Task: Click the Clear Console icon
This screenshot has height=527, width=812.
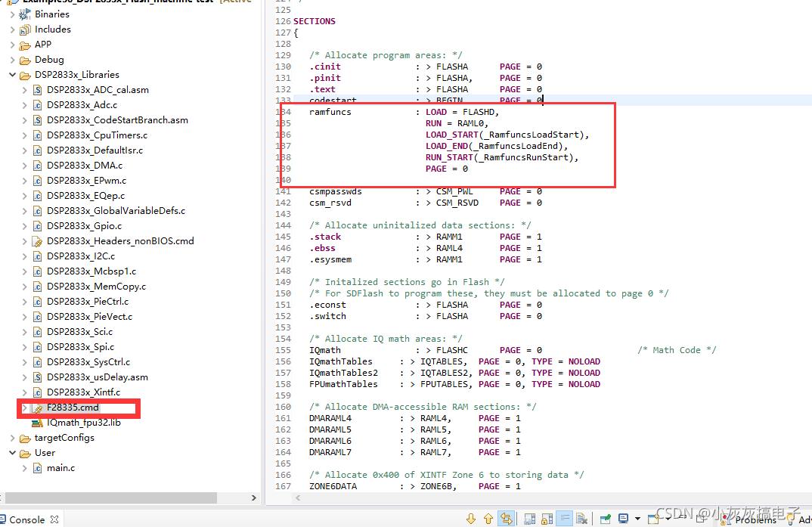Action: (582, 519)
